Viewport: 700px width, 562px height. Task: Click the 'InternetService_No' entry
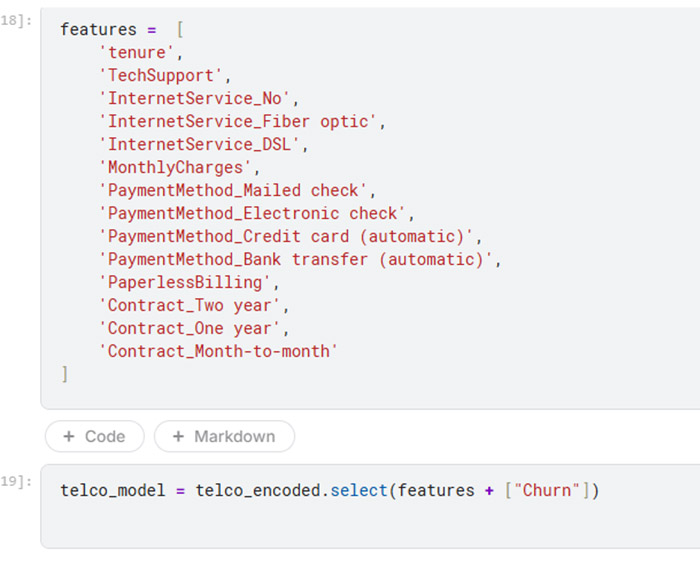tap(197, 98)
